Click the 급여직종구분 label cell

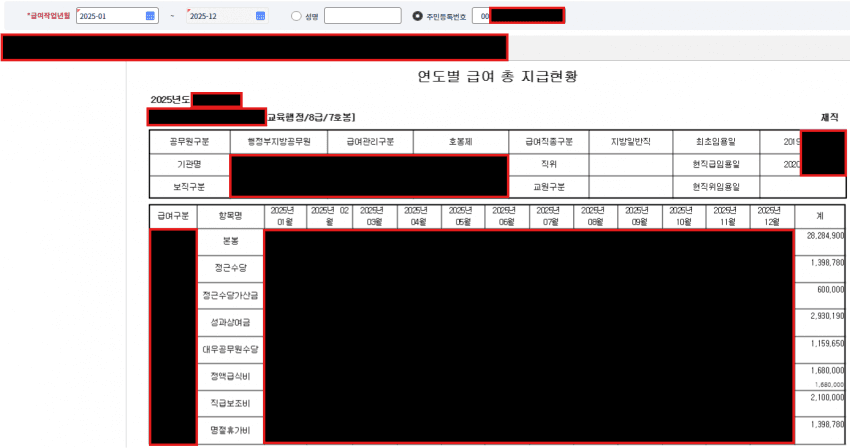549,142
